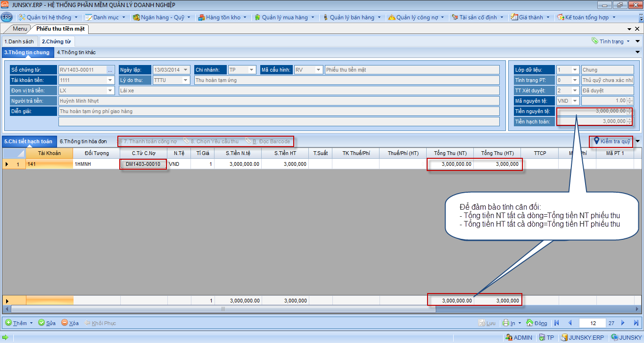644x343 pixels.
Task: Expand the Tình trạng menu
Action: (x=629, y=41)
